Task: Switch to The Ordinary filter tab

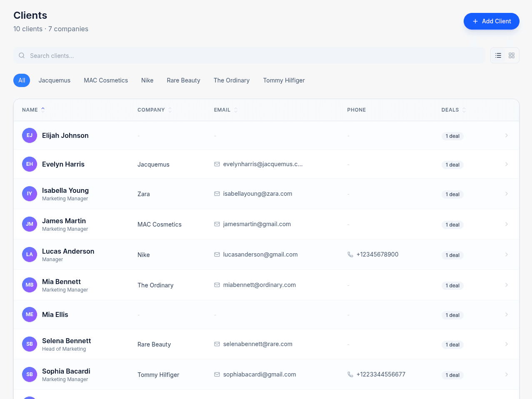Action: pyautogui.click(x=232, y=80)
